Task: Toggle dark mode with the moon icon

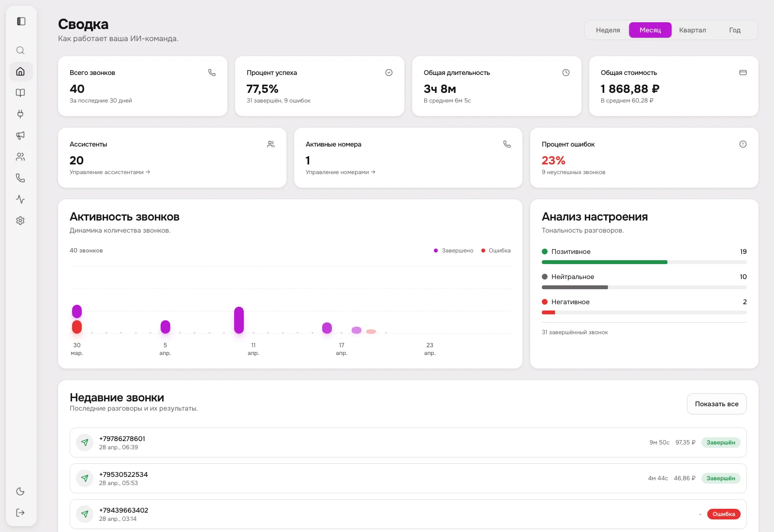Action: pyautogui.click(x=20, y=491)
